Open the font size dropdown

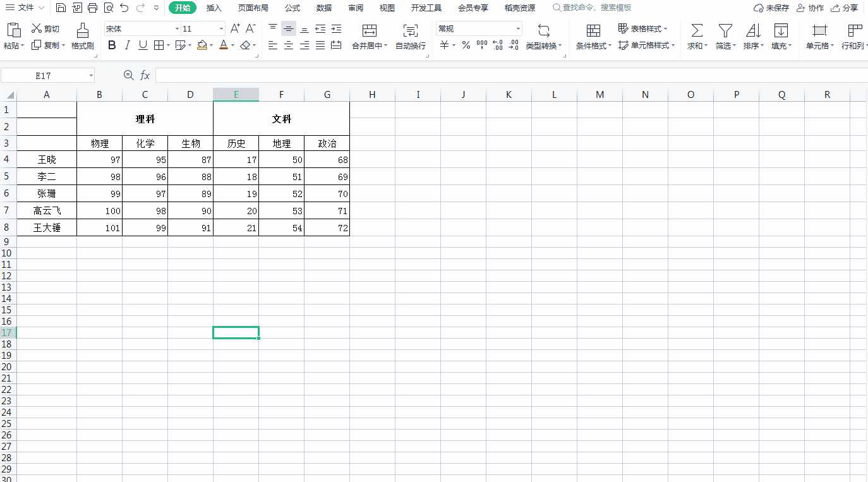pyautogui.click(x=221, y=29)
